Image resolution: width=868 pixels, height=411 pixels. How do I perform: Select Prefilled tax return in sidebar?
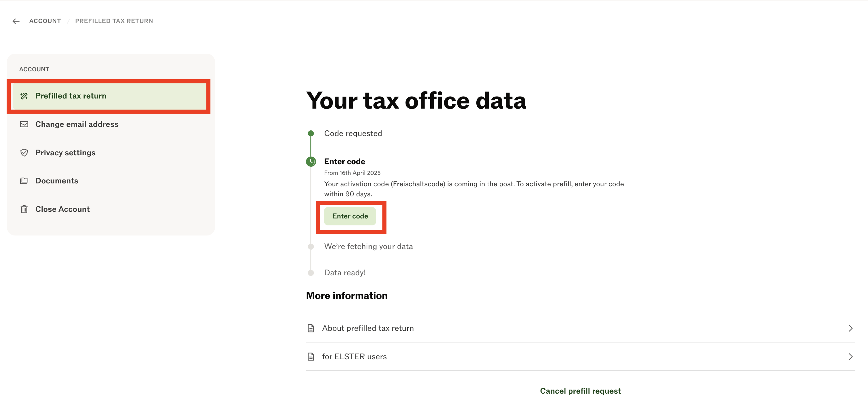click(x=109, y=96)
